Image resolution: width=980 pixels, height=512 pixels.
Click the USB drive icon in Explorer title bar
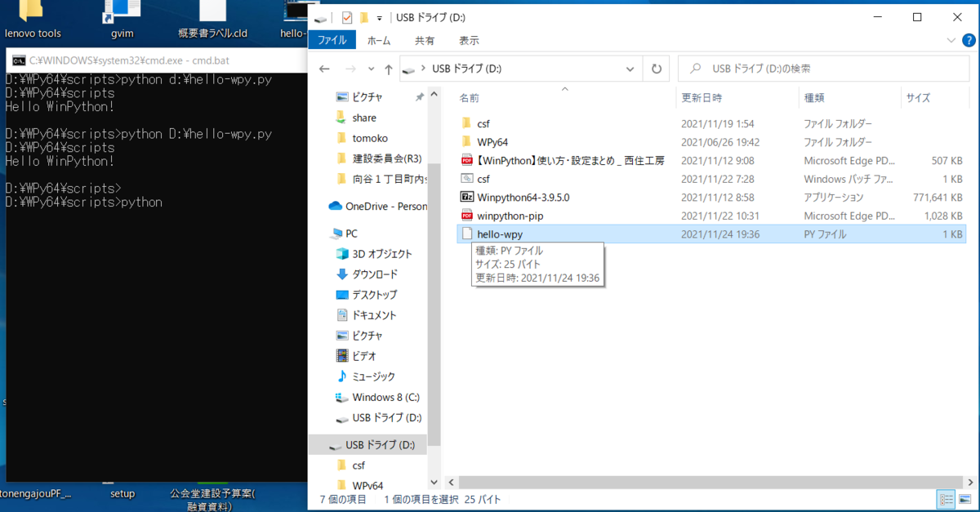322,17
